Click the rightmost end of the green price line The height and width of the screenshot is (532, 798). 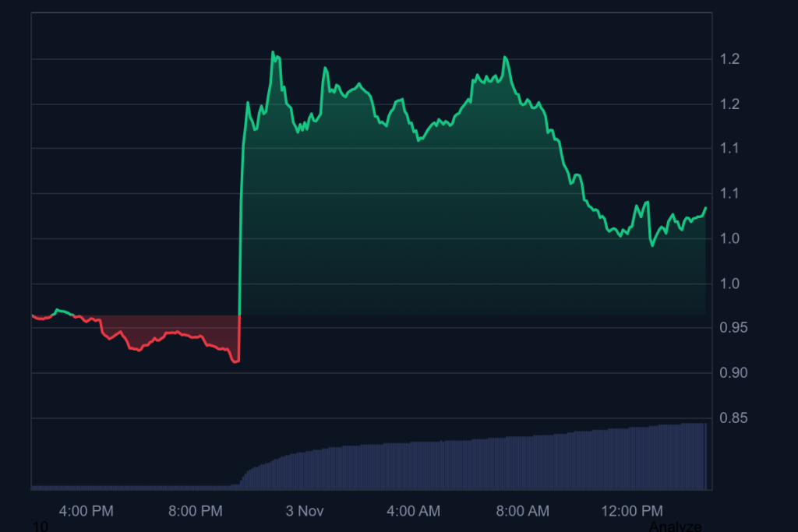(x=706, y=208)
